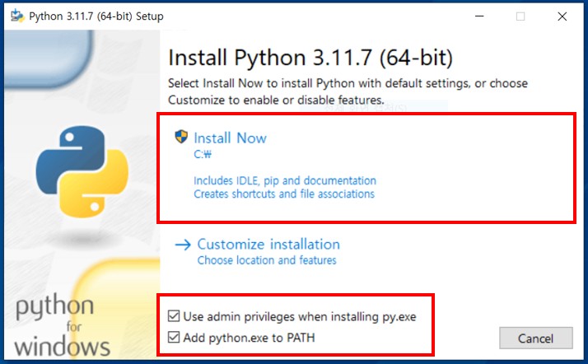This screenshot has width=588, height=364.
Task: Click the Python icon in the title bar
Action: [16, 16]
